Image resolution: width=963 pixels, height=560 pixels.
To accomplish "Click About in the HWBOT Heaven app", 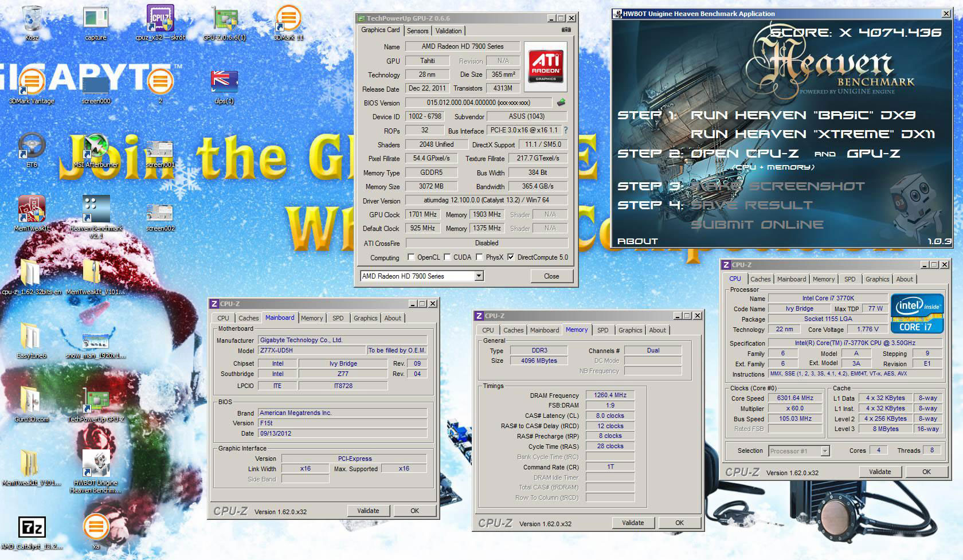I will coord(637,241).
